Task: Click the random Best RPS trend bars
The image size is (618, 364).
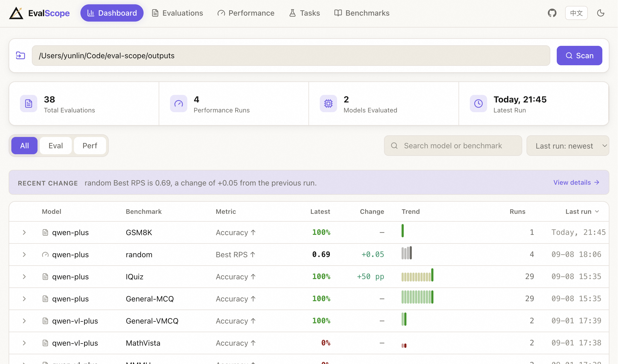Action: pos(407,253)
